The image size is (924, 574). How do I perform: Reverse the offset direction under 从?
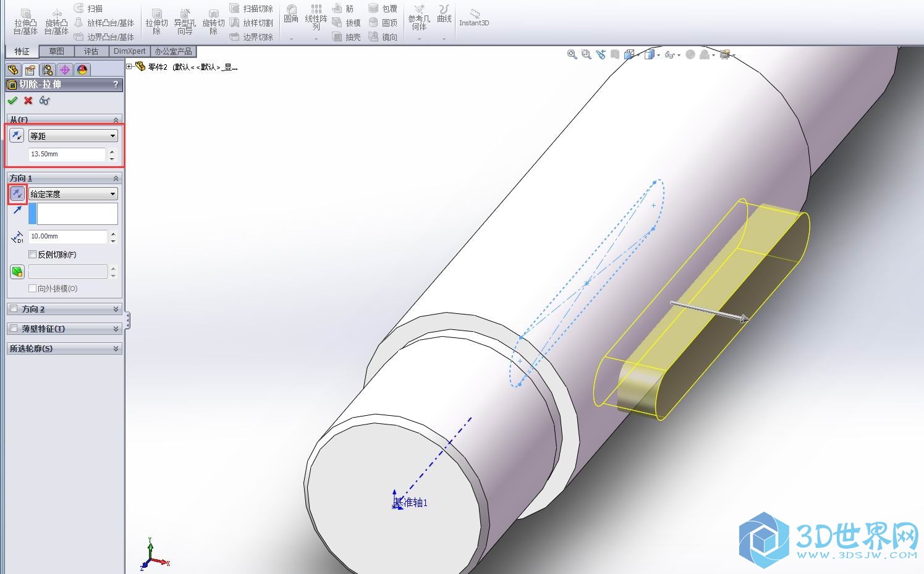click(x=17, y=135)
